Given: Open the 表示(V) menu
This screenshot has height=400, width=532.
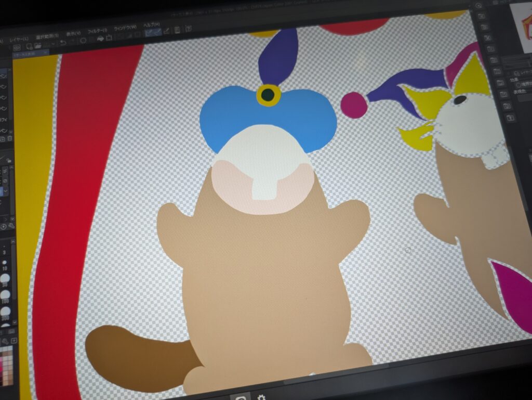Looking at the screenshot, I should point(73,33).
